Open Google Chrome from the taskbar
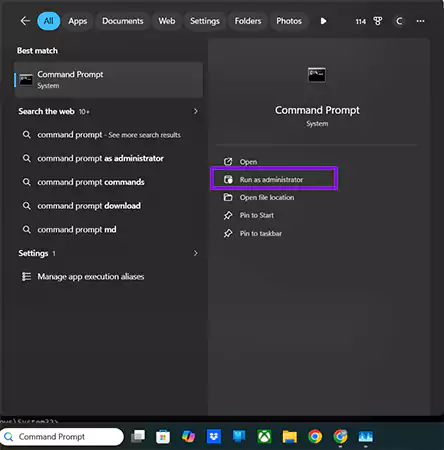Viewport: 444px width, 450px height. [x=315, y=436]
